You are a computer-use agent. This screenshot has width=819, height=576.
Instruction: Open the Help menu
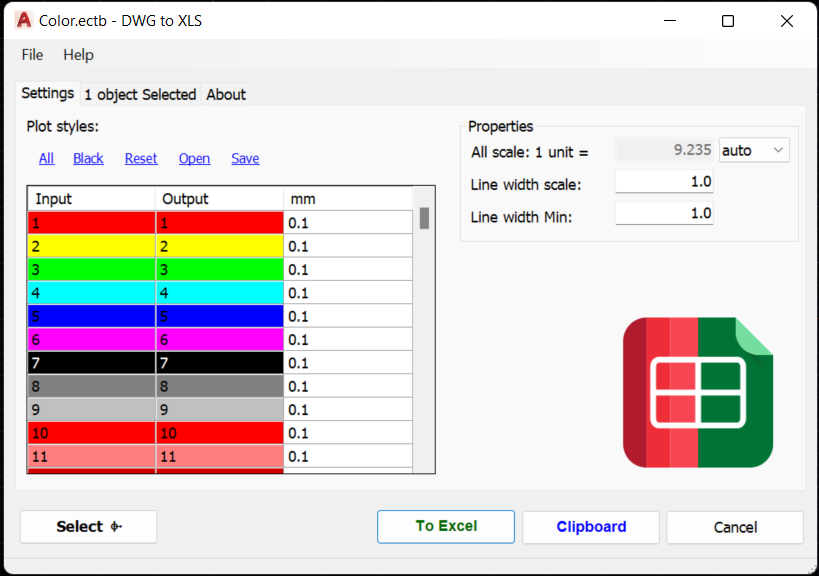coord(78,55)
